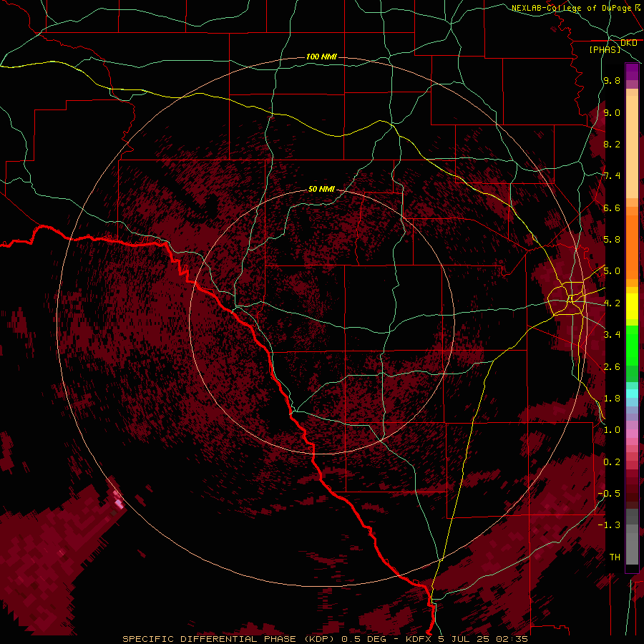Click the 5.8 value on color scale

[x=612, y=240]
